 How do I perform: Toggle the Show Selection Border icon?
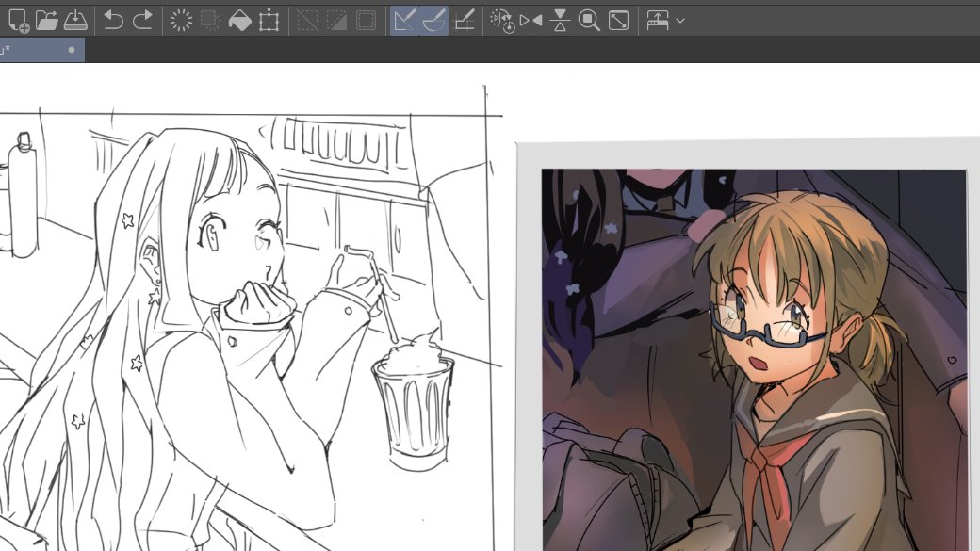click(x=367, y=21)
